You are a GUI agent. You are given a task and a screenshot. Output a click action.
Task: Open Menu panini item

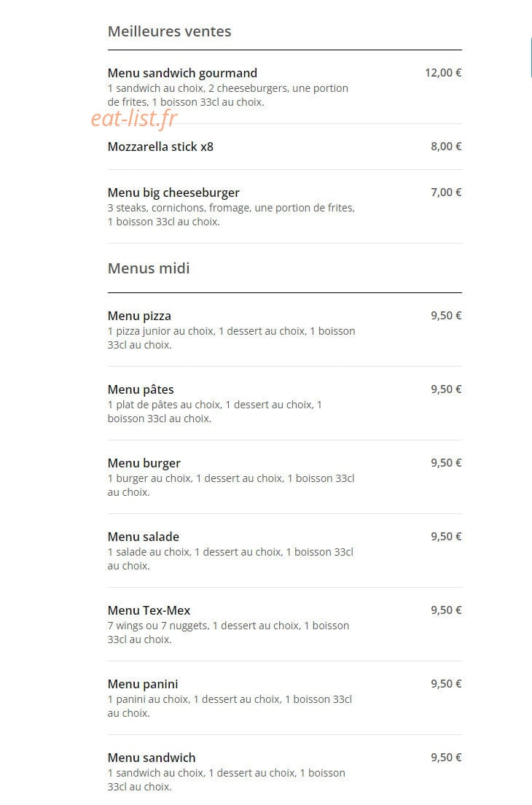tap(285, 699)
